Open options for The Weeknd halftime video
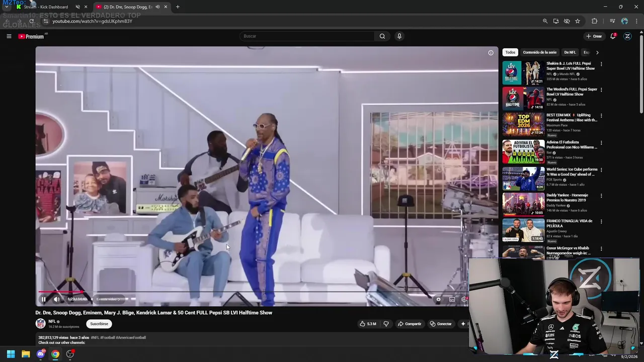The height and width of the screenshot is (362, 644). (601, 90)
